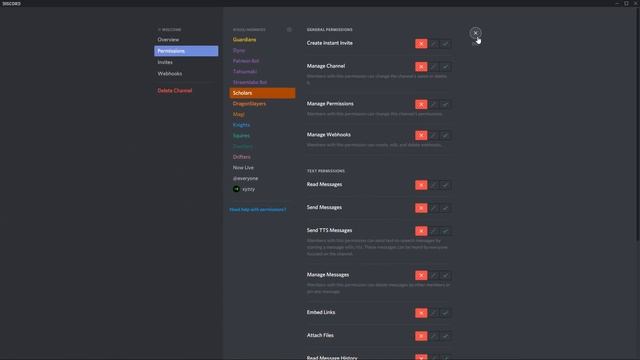Viewport: 640px width, 360px height.
Task: Click the red X for Manage Webhooks
Action: pos(421,135)
